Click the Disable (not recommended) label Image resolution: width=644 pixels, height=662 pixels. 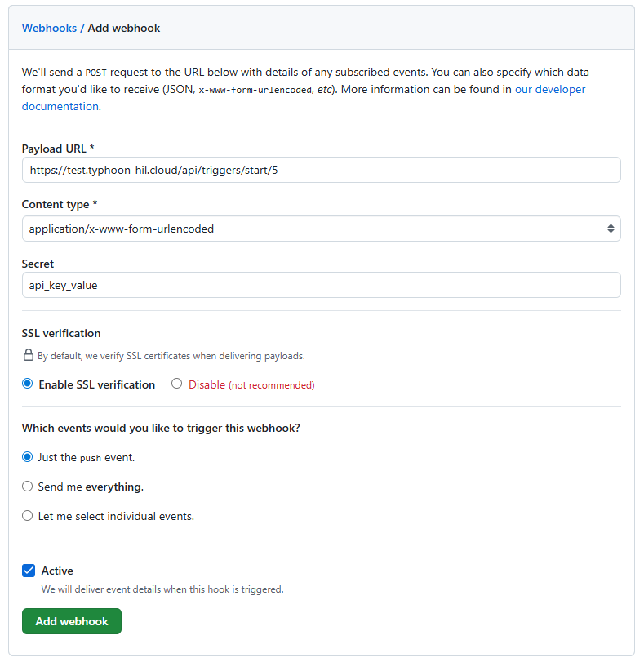[x=251, y=384]
